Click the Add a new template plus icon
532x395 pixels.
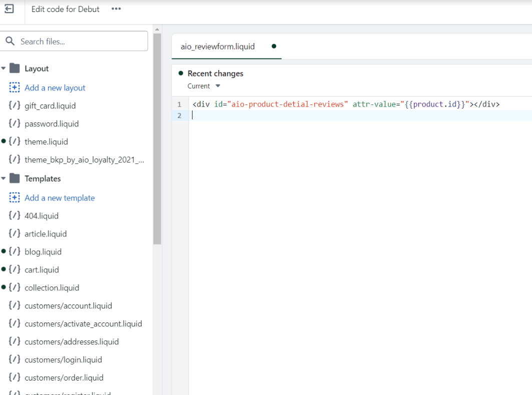click(x=14, y=197)
